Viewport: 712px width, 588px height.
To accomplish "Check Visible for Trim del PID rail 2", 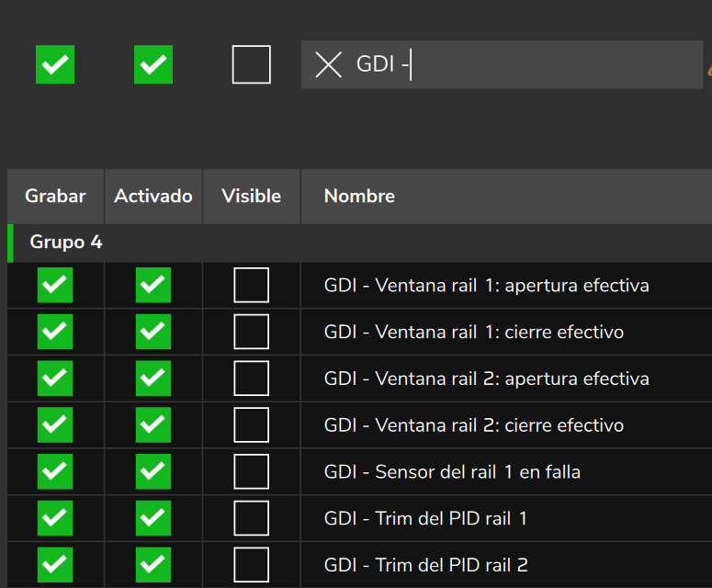I will pos(251,565).
